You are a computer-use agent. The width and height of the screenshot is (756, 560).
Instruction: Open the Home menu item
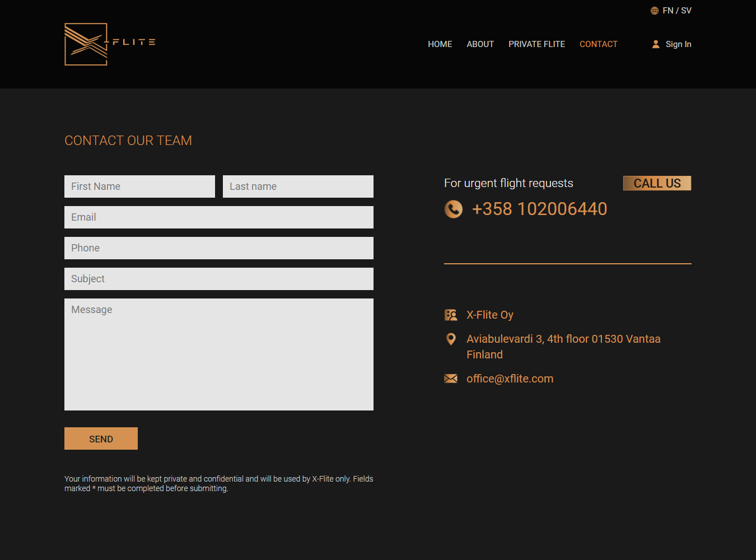(x=440, y=44)
